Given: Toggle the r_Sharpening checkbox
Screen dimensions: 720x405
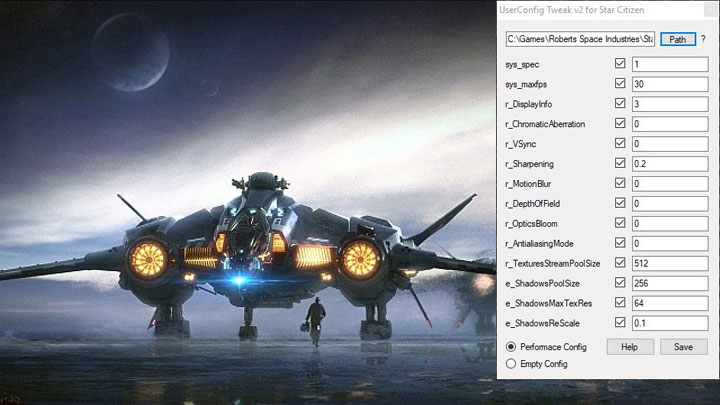Looking at the screenshot, I should point(620,163).
